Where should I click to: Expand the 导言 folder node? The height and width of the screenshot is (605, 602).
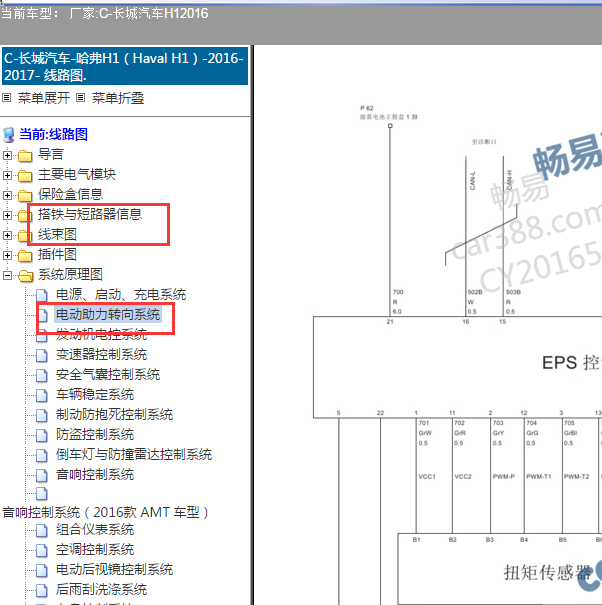click(x=7, y=155)
